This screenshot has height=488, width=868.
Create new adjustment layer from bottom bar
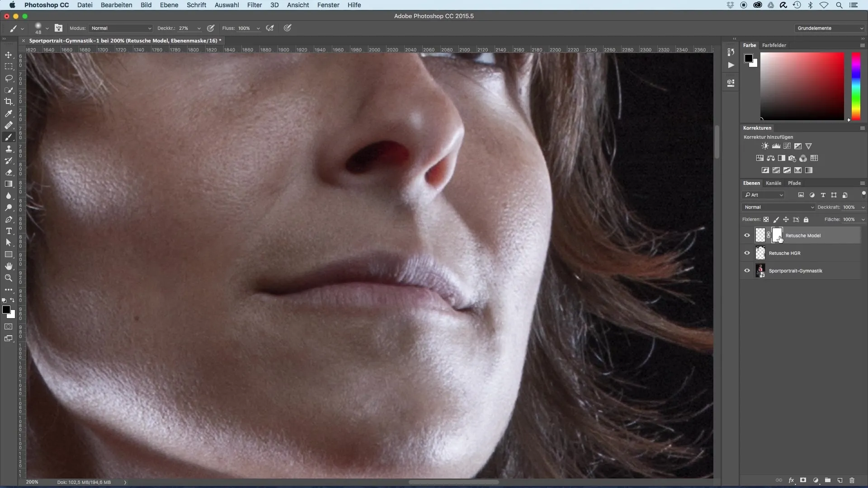click(x=816, y=480)
